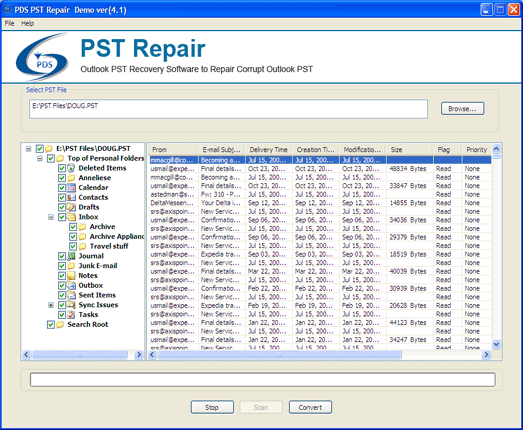Click the Junk E-mail folder icon
Screen dimensions: 523x430
click(71, 266)
